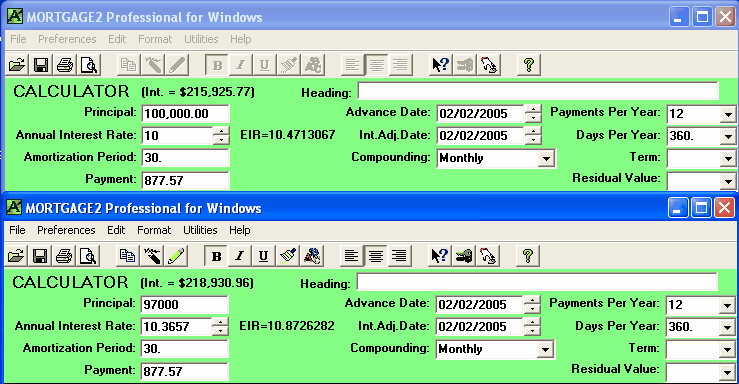Click the context help arrow icon in lower toolbar
This screenshot has width=739, height=384.
[440, 256]
